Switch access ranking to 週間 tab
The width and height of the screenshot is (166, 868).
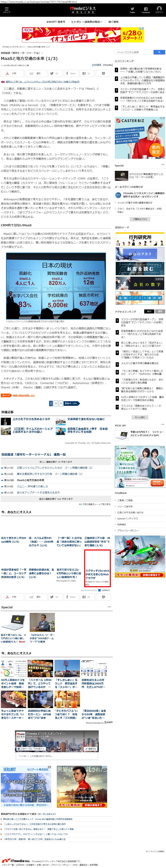point(160,311)
